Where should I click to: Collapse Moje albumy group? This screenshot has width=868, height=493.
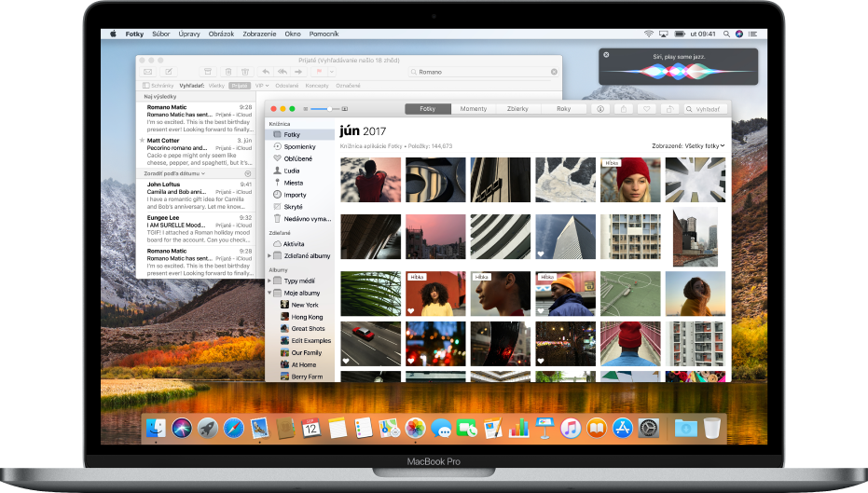(269, 294)
